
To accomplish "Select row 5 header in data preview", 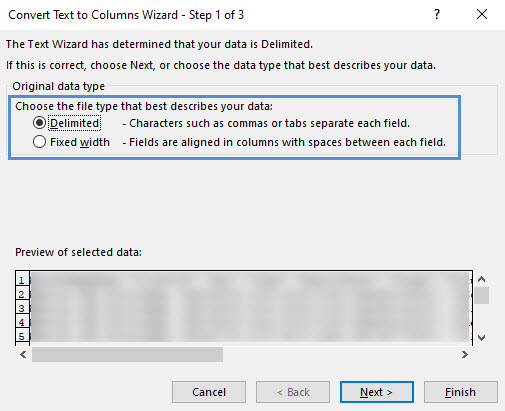I will [x=22, y=336].
